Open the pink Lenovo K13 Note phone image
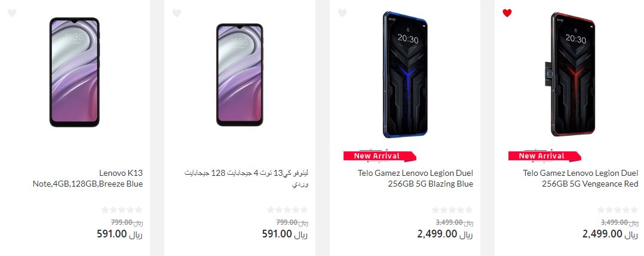The height and width of the screenshot is (256, 644). (x=240, y=75)
